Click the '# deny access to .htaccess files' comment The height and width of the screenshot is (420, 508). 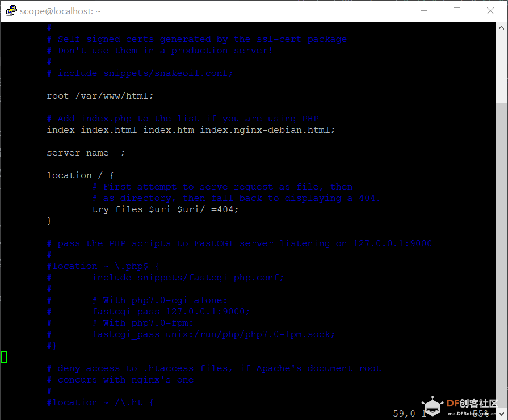click(x=214, y=368)
